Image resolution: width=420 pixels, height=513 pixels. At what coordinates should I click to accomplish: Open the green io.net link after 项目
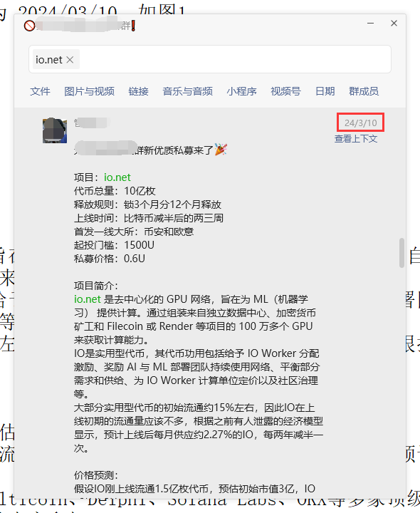click(117, 177)
